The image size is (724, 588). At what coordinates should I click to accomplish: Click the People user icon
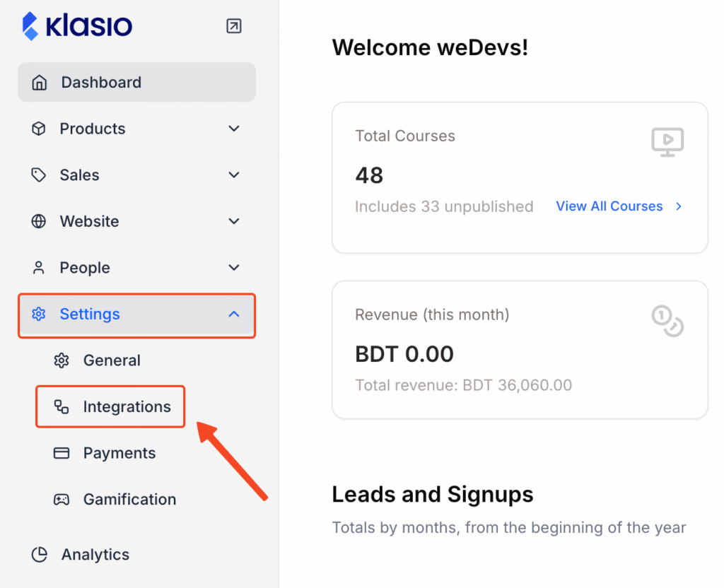pyautogui.click(x=39, y=268)
